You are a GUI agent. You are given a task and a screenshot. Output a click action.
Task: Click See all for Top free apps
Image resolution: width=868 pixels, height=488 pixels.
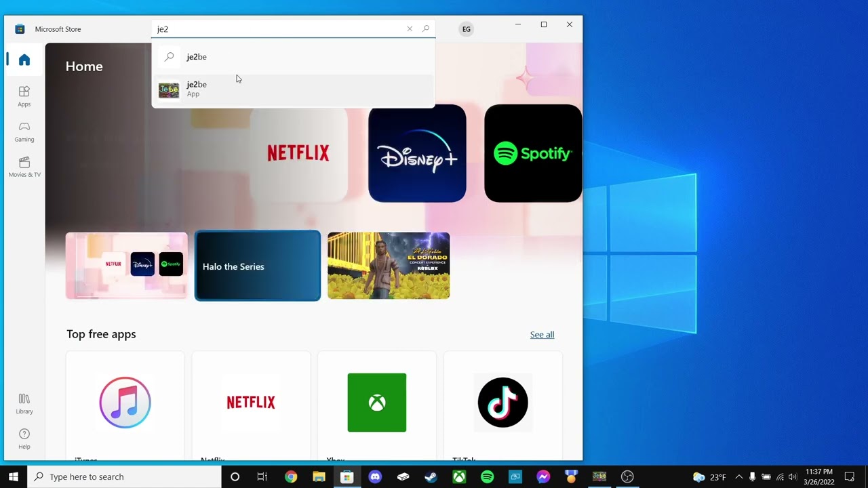click(542, 335)
